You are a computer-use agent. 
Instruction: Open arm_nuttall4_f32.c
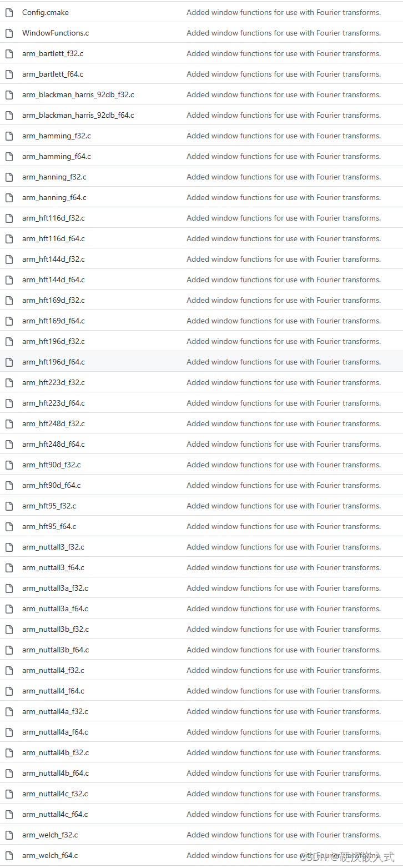[53, 670]
